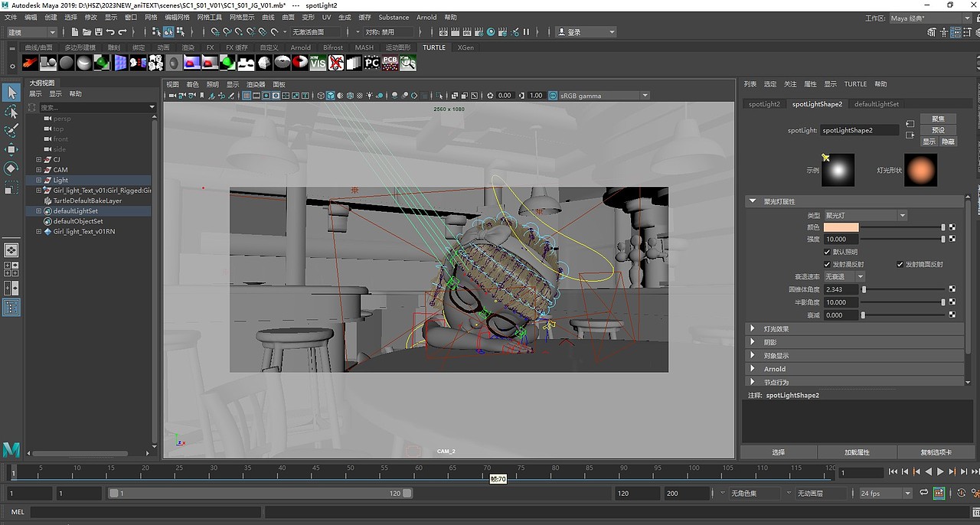This screenshot has width=980, height=525.
Task: Click the map button next to 颜色 slider
Action: [952, 227]
